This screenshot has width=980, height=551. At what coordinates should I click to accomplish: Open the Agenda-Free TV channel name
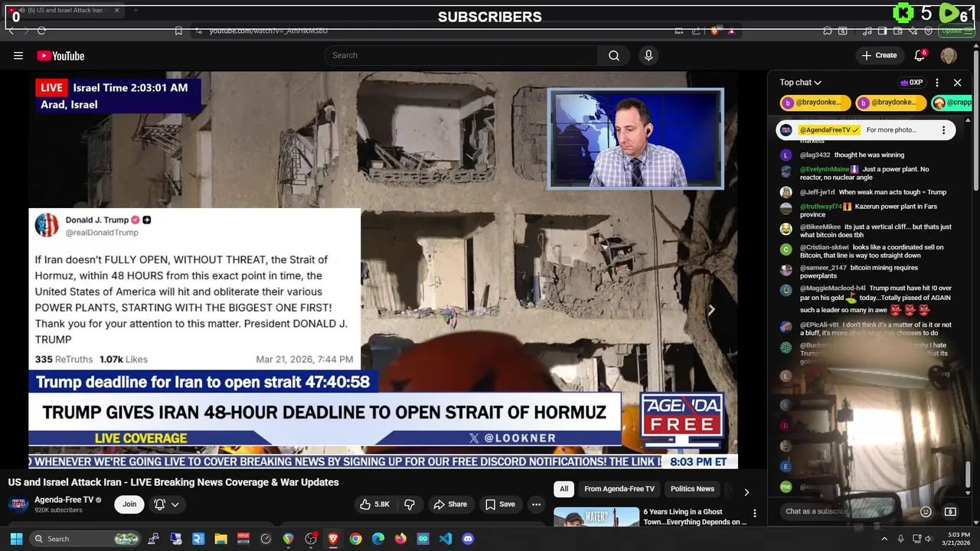(x=64, y=500)
